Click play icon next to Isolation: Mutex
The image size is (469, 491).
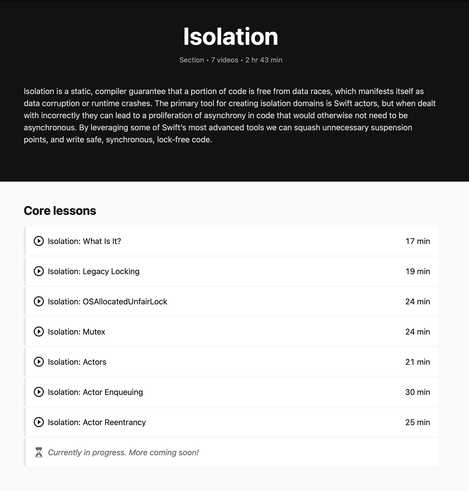point(39,332)
